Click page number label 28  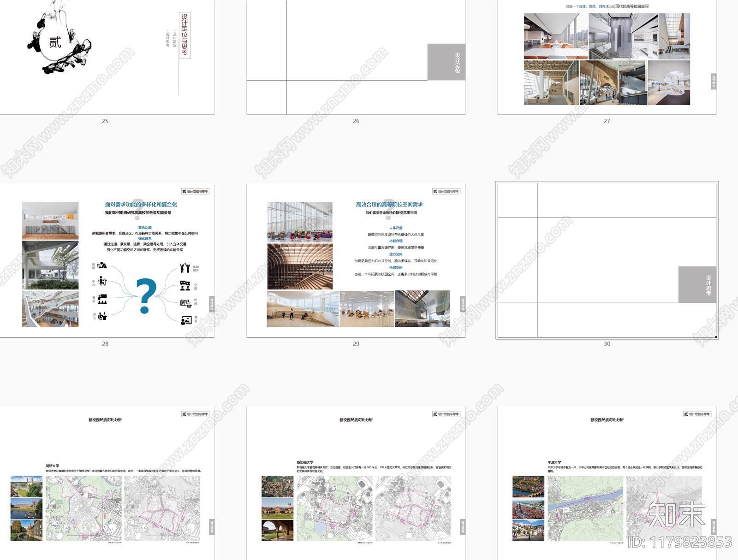coord(105,344)
